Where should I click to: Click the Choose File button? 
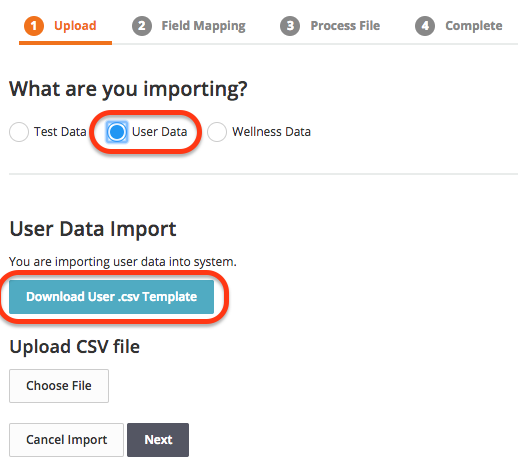point(59,386)
